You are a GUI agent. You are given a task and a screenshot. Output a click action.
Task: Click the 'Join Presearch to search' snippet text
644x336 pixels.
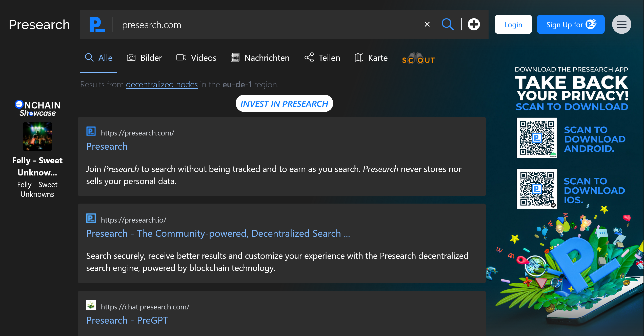[x=274, y=175]
